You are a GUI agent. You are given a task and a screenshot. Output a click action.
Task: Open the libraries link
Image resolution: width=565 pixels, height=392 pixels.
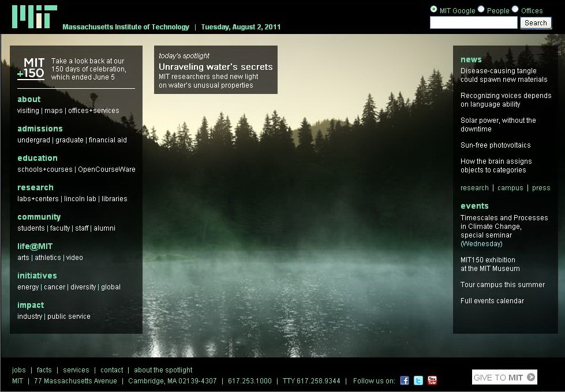(x=115, y=199)
